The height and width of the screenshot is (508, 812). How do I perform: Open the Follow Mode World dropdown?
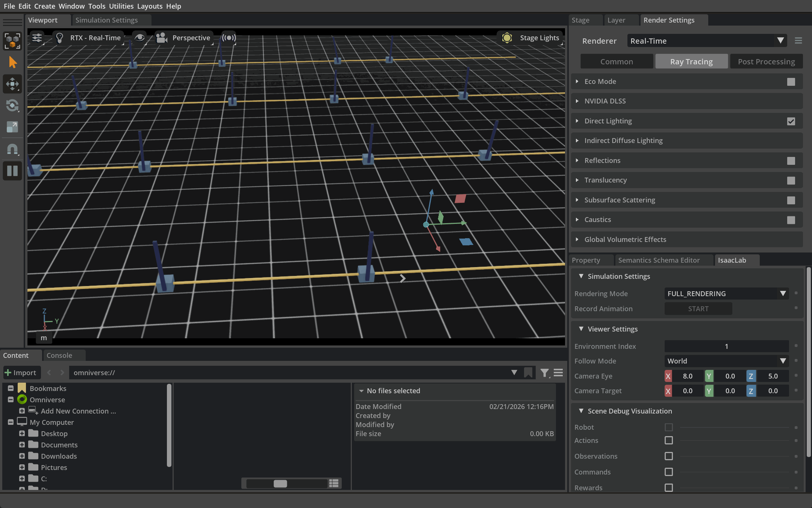[726, 361]
